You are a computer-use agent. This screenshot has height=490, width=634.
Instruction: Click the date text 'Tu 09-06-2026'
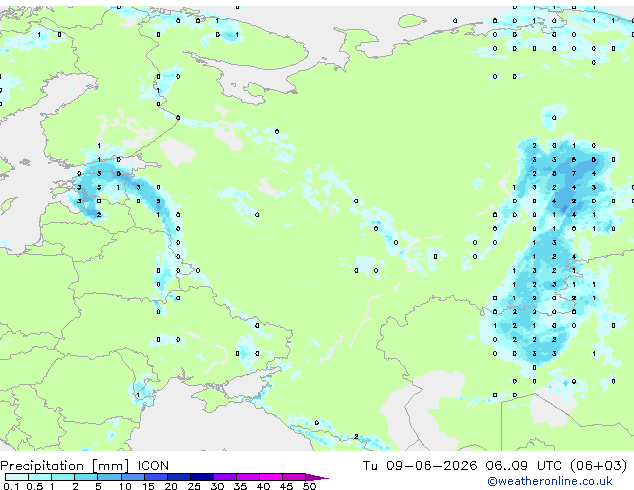point(420,466)
